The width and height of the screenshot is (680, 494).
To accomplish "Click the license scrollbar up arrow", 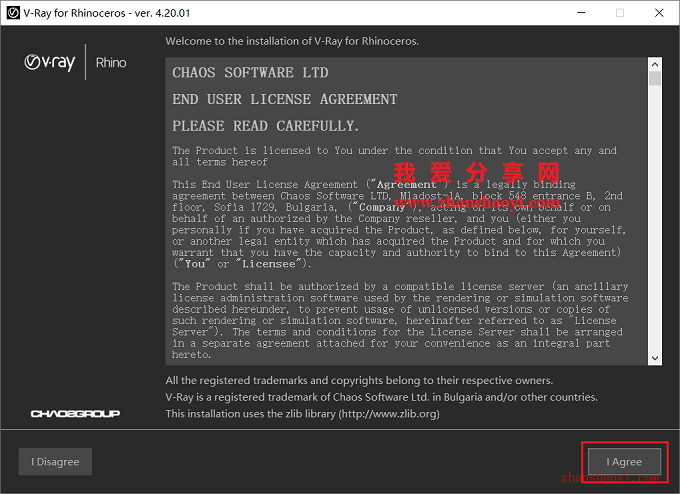I will coord(655,64).
